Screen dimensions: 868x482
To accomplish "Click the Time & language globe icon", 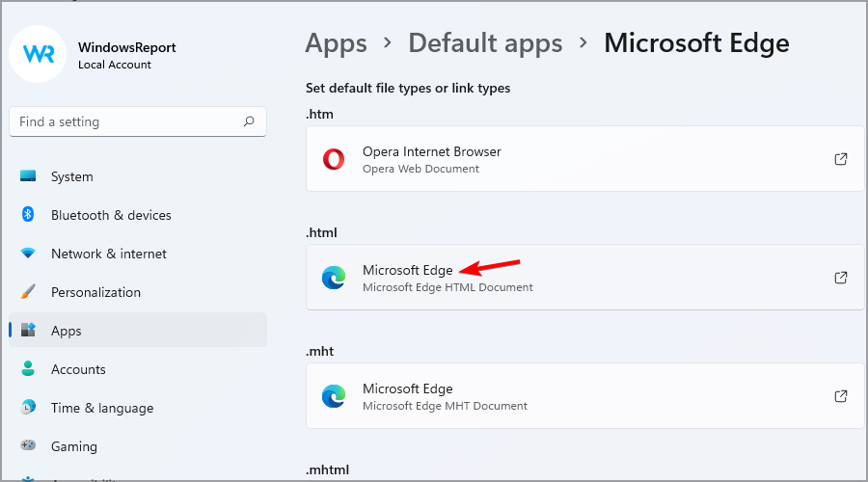I will 28,408.
